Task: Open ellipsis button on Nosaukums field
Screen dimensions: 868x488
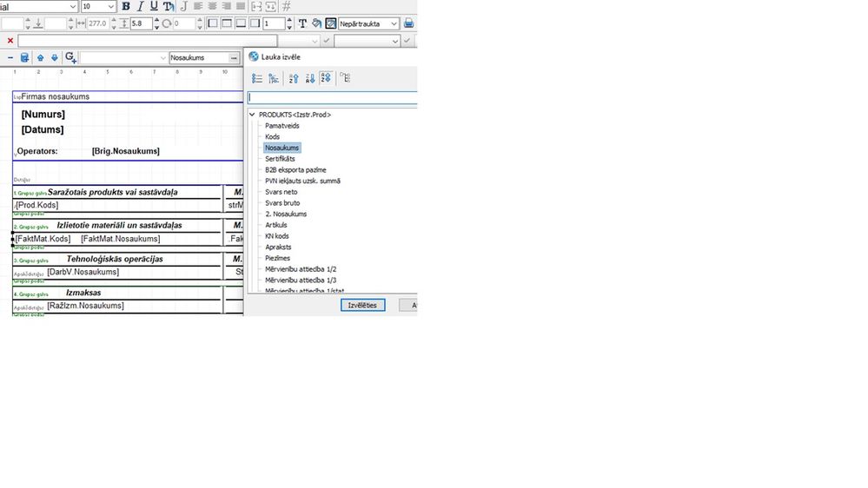Action: [234, 57]
